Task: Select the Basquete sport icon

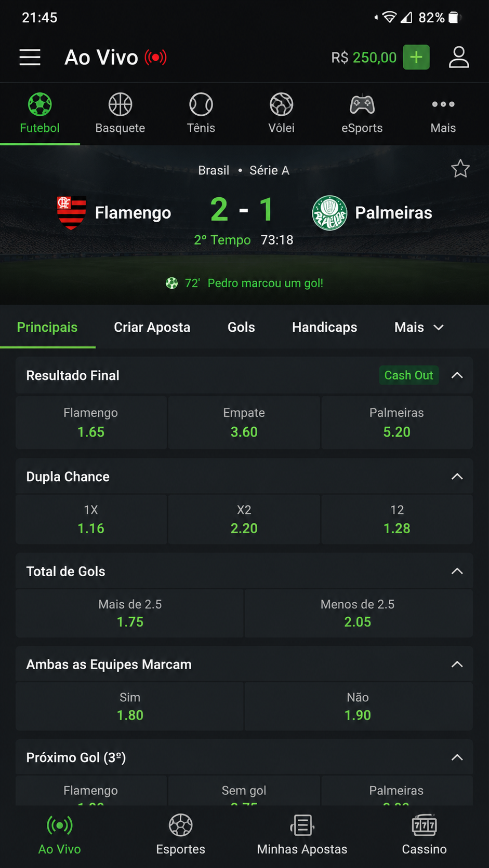Action: [120, 104]
